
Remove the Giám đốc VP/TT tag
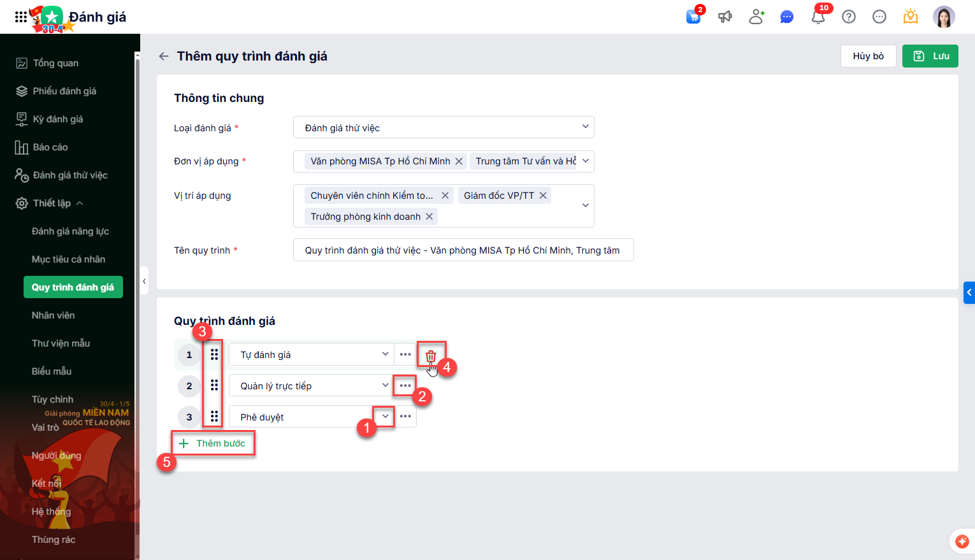pos(543,196)
